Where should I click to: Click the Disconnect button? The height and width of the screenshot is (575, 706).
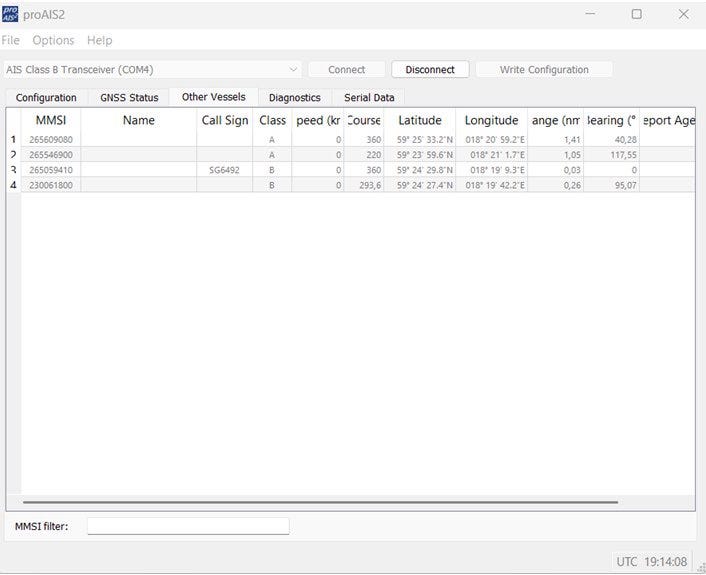[x=430, y=70]
